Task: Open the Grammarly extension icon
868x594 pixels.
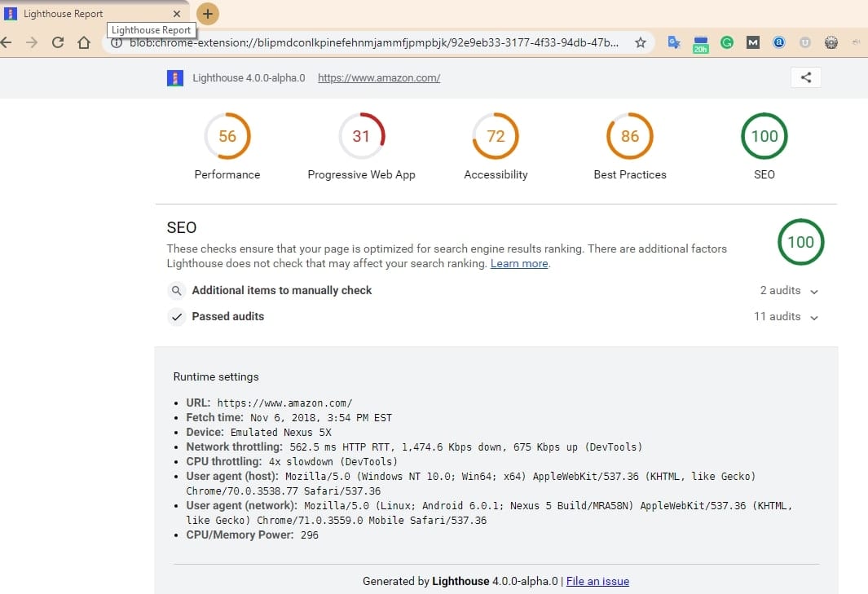Action: tap(726, 42)
